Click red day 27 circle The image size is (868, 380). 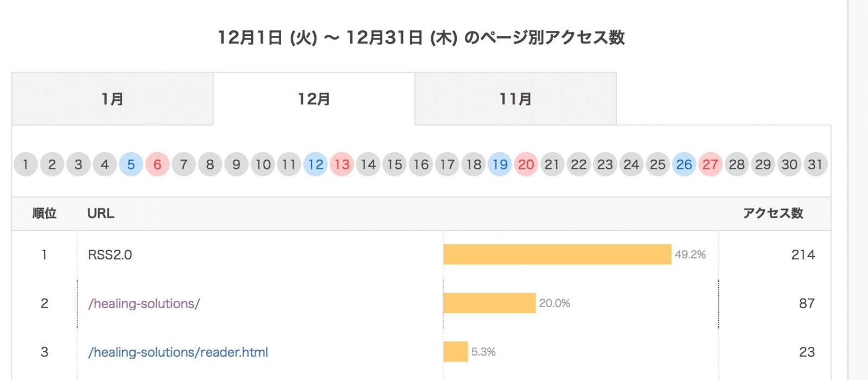click(x=710, y=164)
